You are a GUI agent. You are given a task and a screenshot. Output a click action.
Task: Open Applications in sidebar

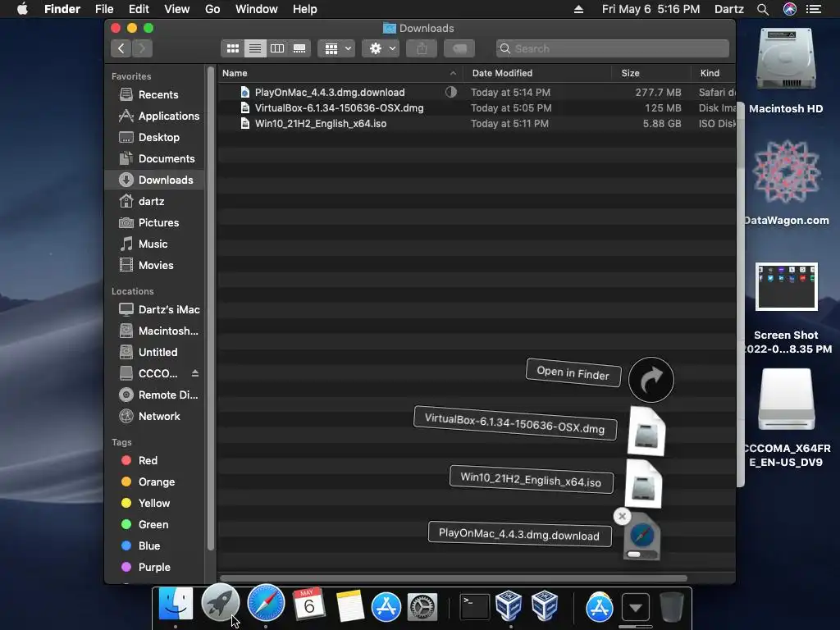point(154,116)
